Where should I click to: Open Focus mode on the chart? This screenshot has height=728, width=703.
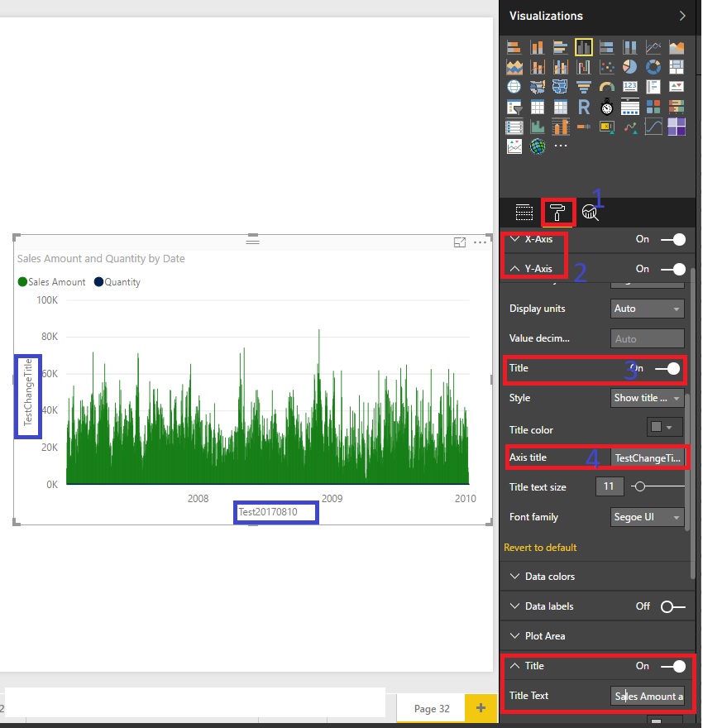click(x=459, y=242)
